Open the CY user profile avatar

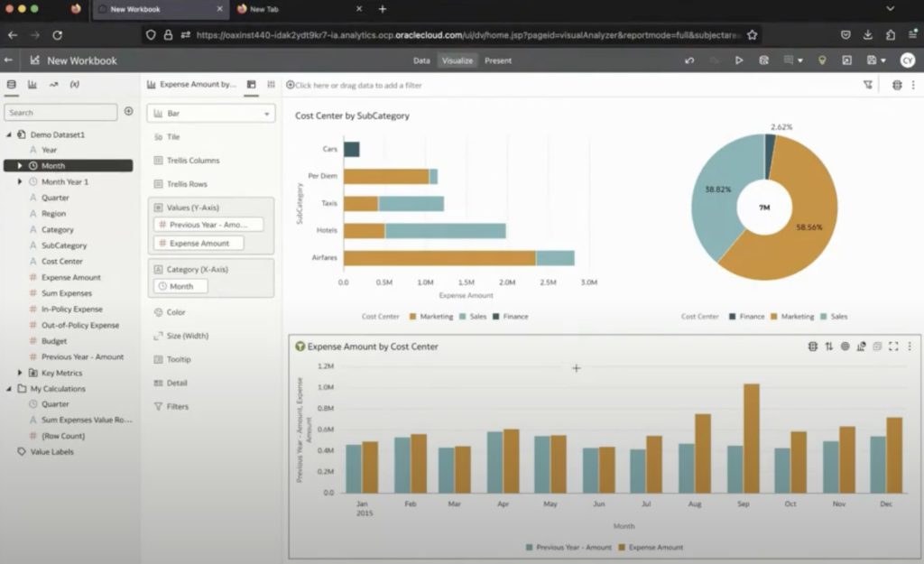pos(908,60)
